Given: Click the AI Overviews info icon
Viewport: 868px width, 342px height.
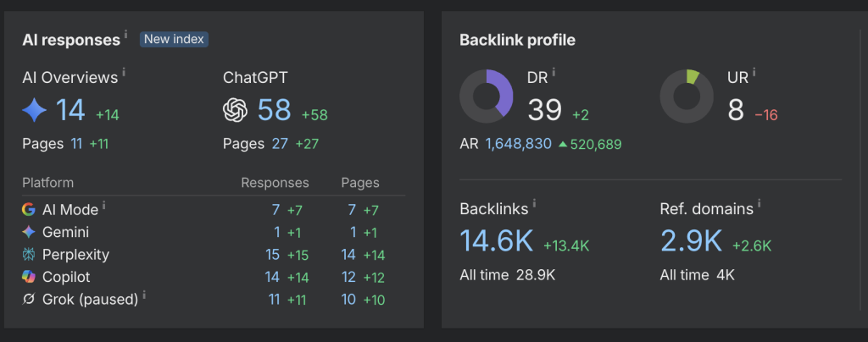Looking at the screenshot, I should pyautogui.click(x=124, y=72).
